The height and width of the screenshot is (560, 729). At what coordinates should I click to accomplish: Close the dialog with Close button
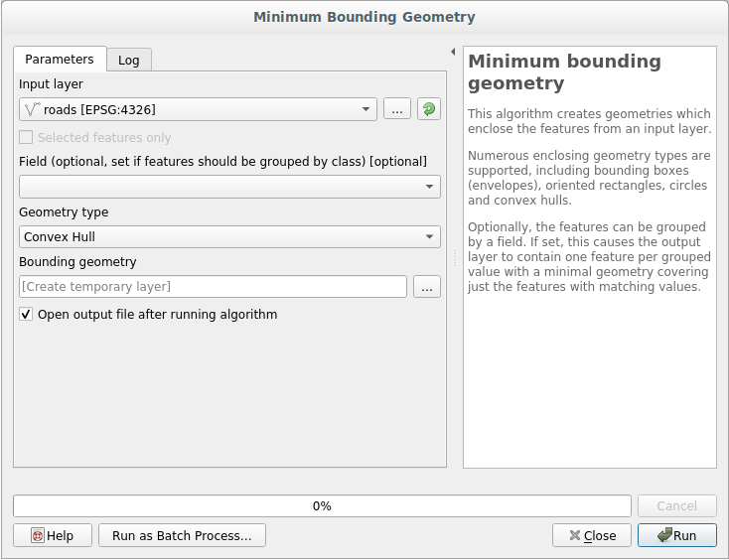(x=591, y=535)
